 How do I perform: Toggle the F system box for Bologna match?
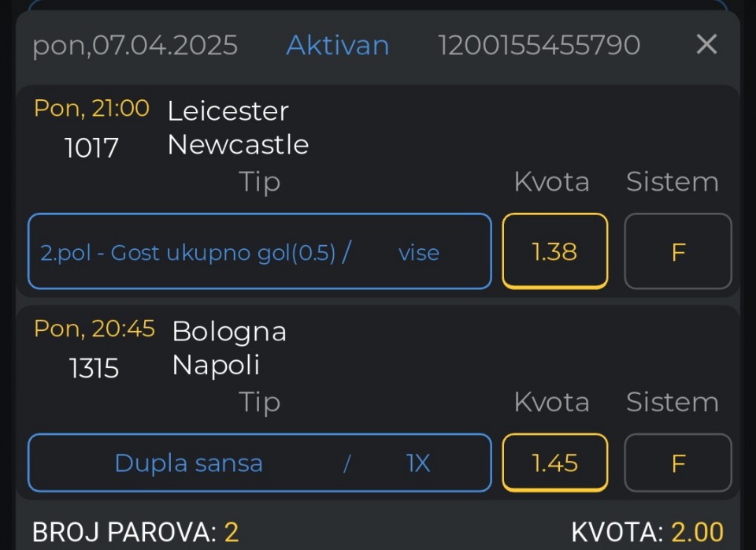pos(677,463)
